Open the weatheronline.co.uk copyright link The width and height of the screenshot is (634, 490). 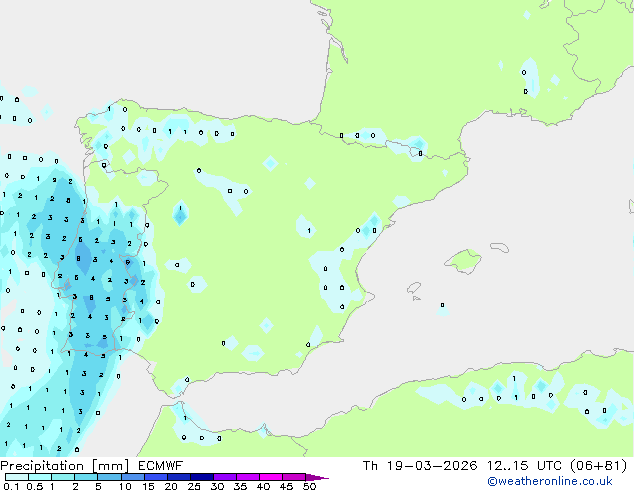point(549,481)
